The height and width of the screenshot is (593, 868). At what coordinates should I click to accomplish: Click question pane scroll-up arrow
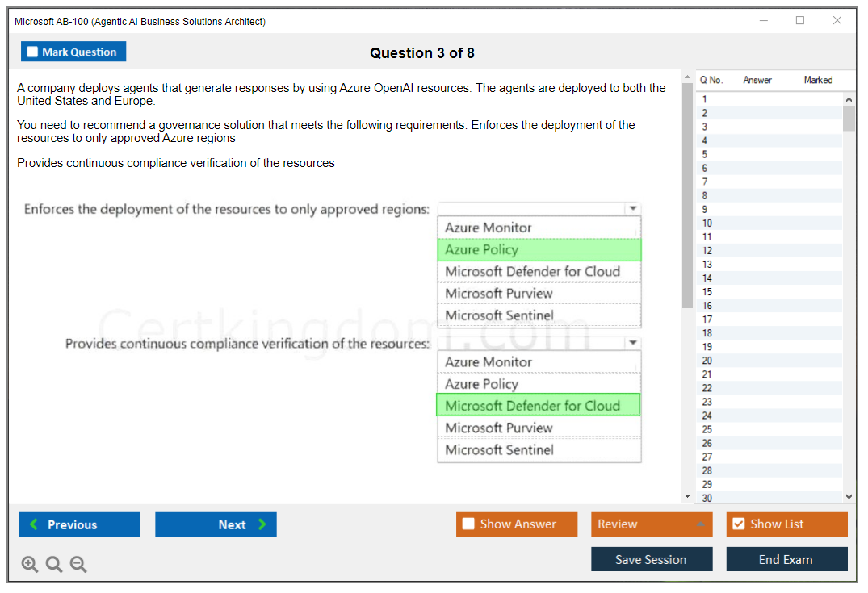pos(688,78)
